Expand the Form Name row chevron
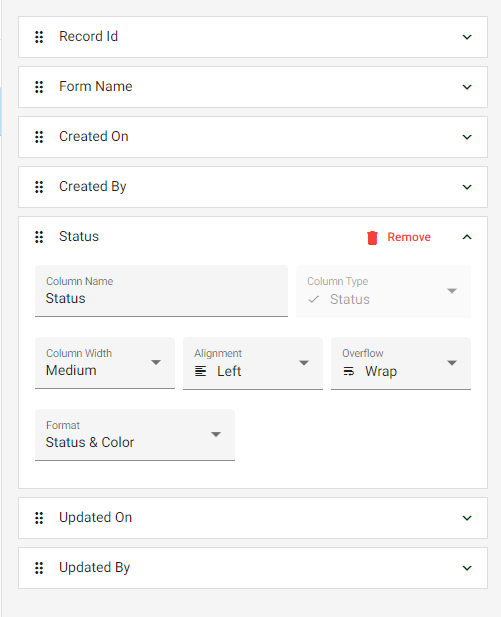The width and height of the screenshot is (501, 617). [x=467, y=87]
